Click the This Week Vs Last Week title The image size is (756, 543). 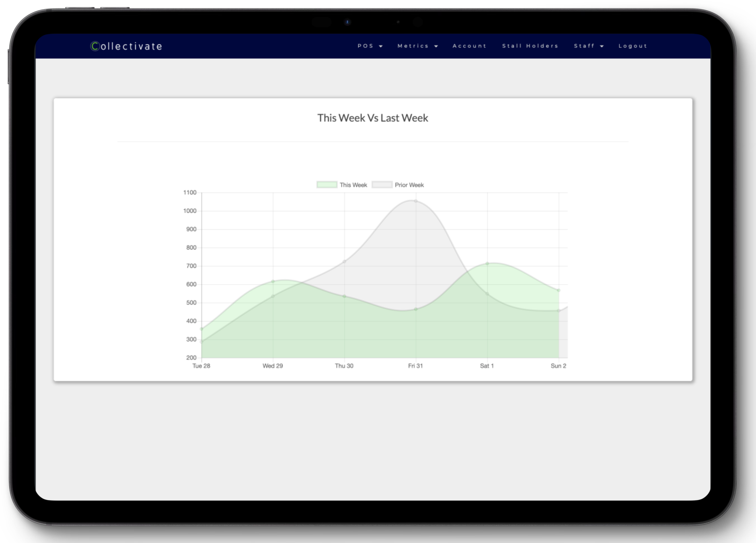pyautogui.click(x=373, y=118)
